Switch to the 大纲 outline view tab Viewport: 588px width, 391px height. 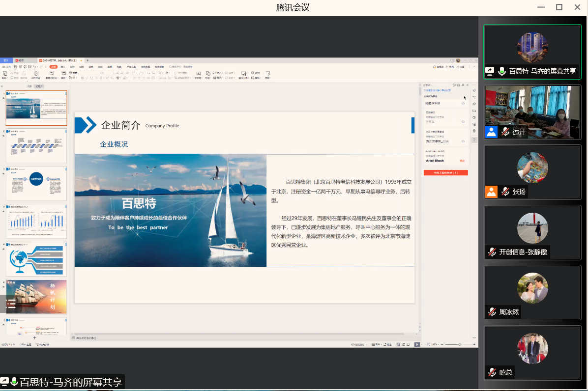(29, 86)
